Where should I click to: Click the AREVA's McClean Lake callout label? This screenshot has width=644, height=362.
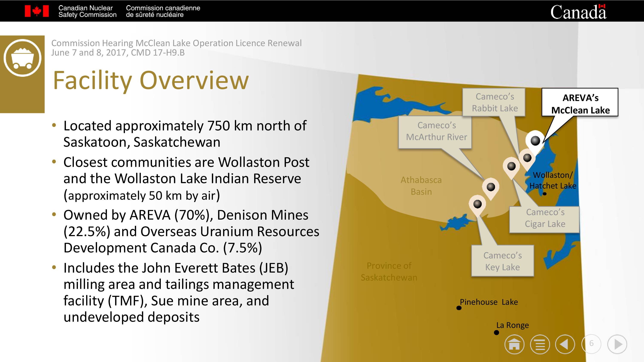click(580, 103)
